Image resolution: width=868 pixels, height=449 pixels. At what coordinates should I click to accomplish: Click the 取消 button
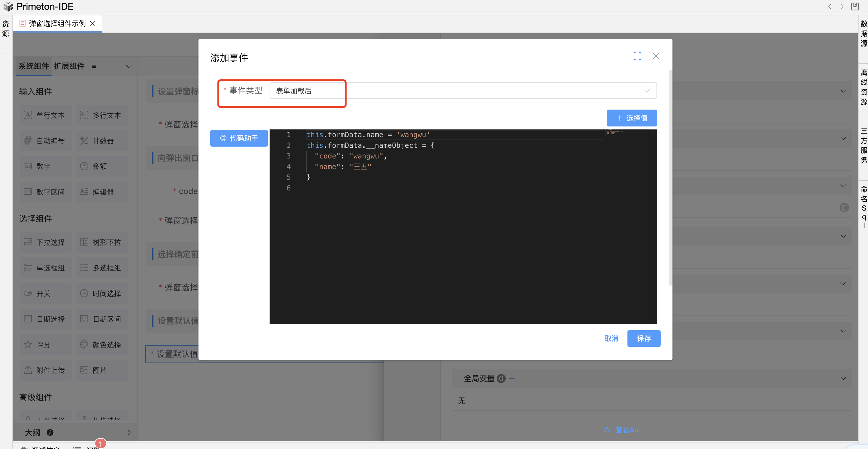(x=611, y=338)
